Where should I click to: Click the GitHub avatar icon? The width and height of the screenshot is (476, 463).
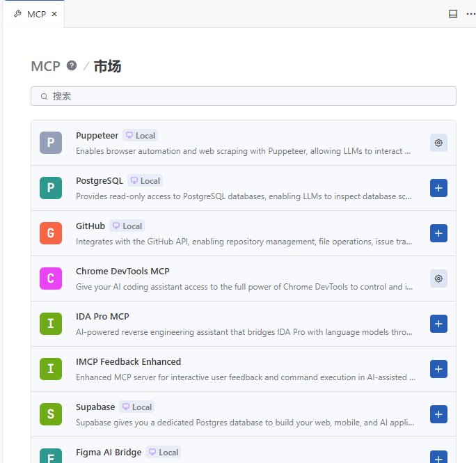point(51,233)
